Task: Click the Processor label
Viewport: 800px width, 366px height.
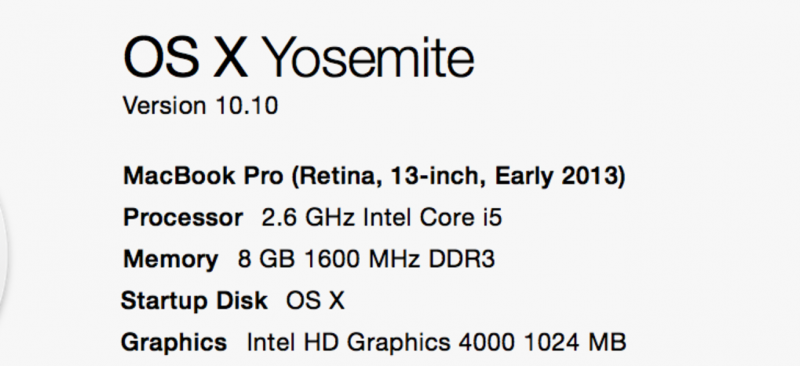Action: coord(183,218)
